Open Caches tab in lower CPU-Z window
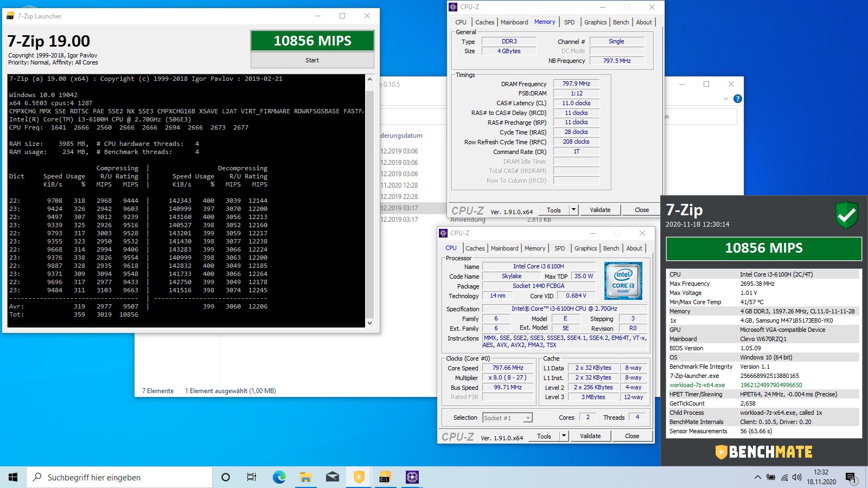Viewport: 868px width, 488px height. [x=475, y=248]
